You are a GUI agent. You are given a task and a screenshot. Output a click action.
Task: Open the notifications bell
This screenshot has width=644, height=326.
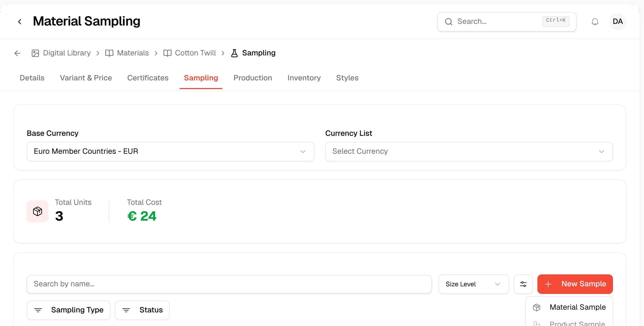[x=595, y=22]
